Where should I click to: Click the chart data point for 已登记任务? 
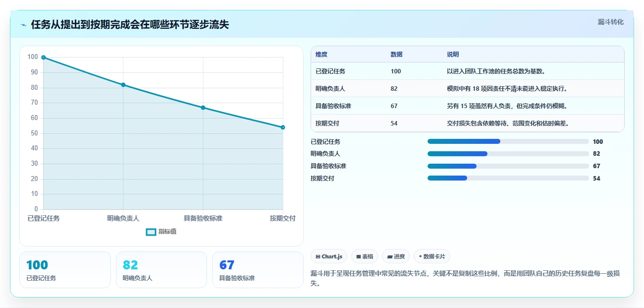tap(44, 58)
